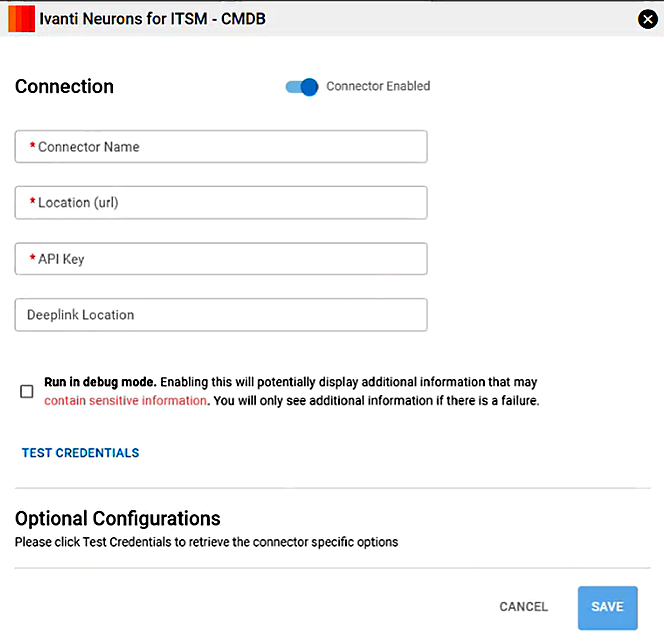
Task: Focus the Connector Name input field
Action: pyautogui.click(x=221, y=147)
